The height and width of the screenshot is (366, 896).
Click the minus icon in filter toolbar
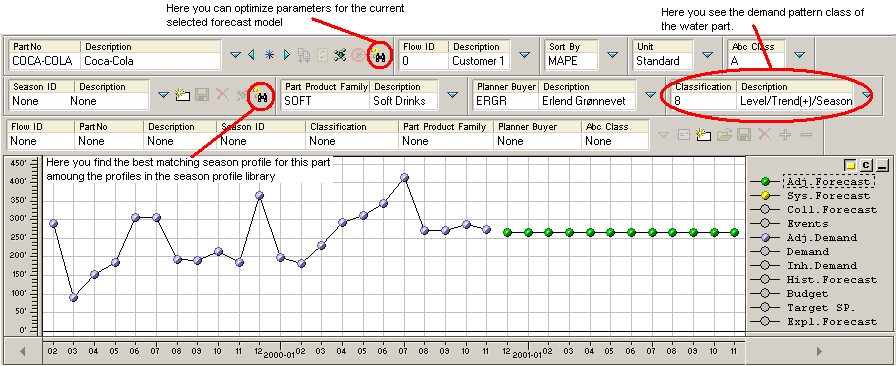[806, 135]
